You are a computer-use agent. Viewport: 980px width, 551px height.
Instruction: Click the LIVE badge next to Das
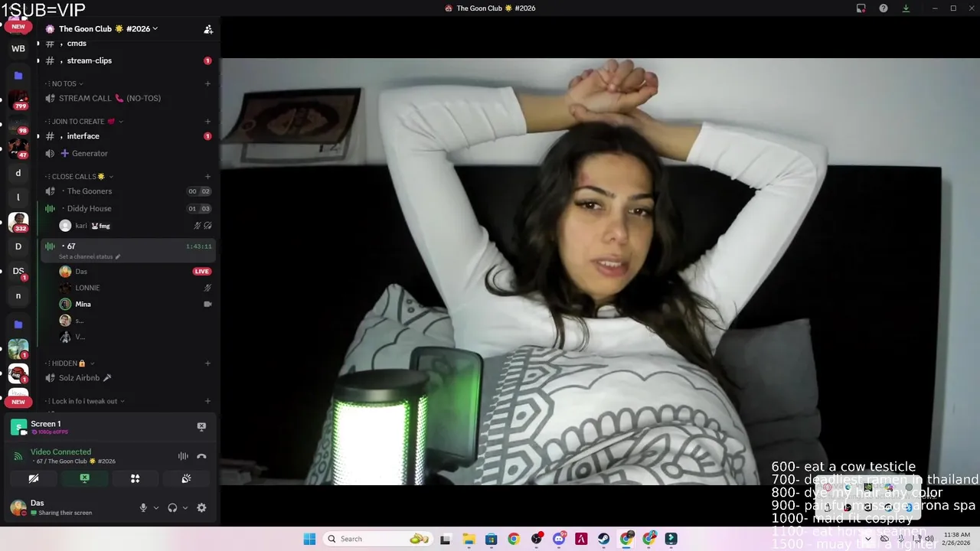202,272
